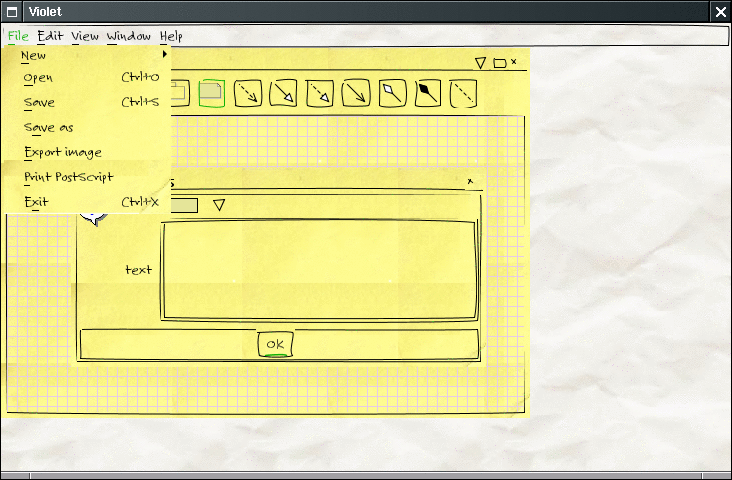Select the Note tool in toolbar
This screenshot has height=480, width=732.
pos(211,93)
